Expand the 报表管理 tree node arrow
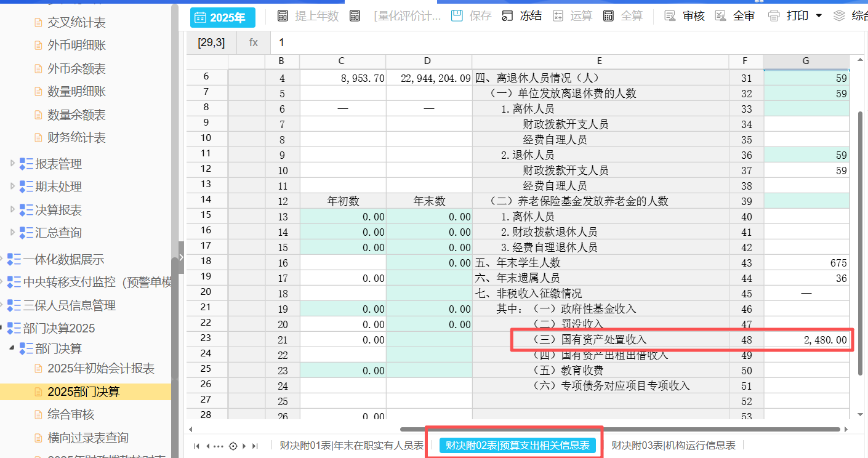Image resolution: width=868 pixels, height=458 pixels. [12, 164]
